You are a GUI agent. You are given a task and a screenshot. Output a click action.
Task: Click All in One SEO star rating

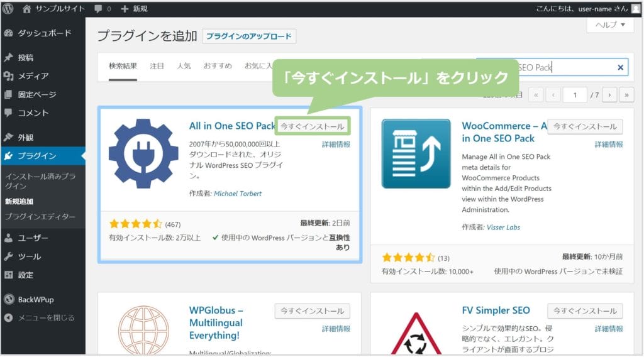pos(136,224)
